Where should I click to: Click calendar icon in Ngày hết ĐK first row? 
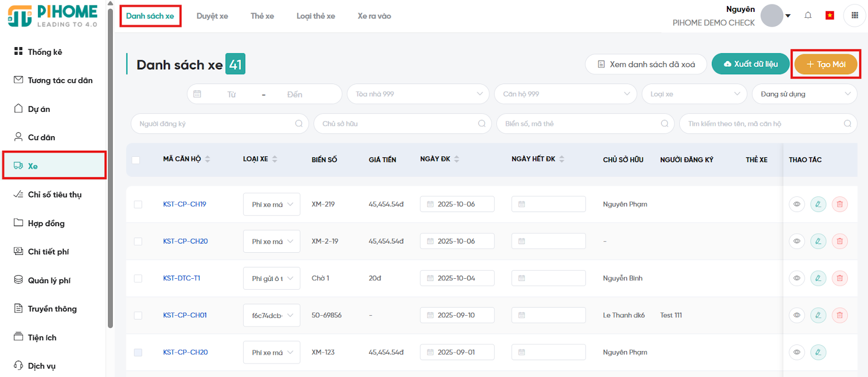coord(522,205)
